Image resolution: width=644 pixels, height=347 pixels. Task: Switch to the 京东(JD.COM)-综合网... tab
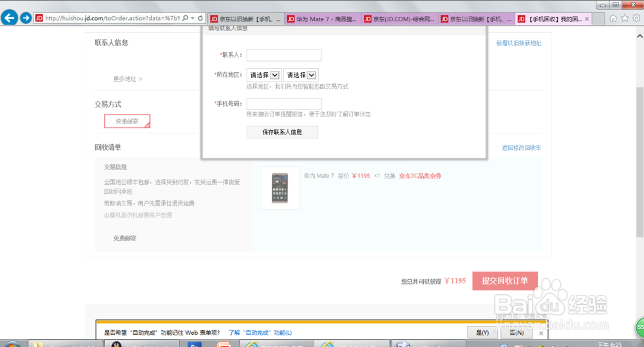(x=399, y=19)
